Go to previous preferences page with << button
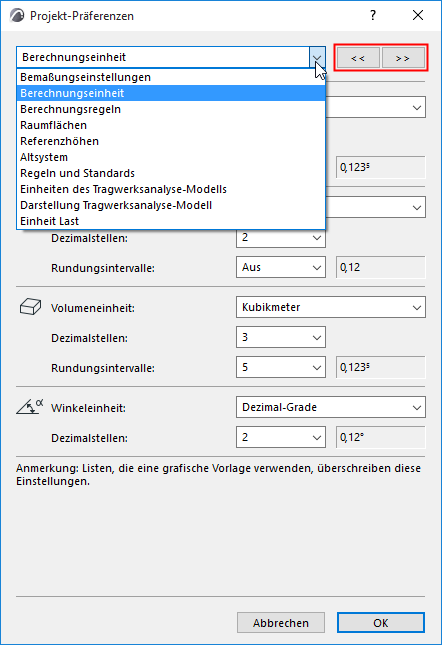 pos(358,58)
